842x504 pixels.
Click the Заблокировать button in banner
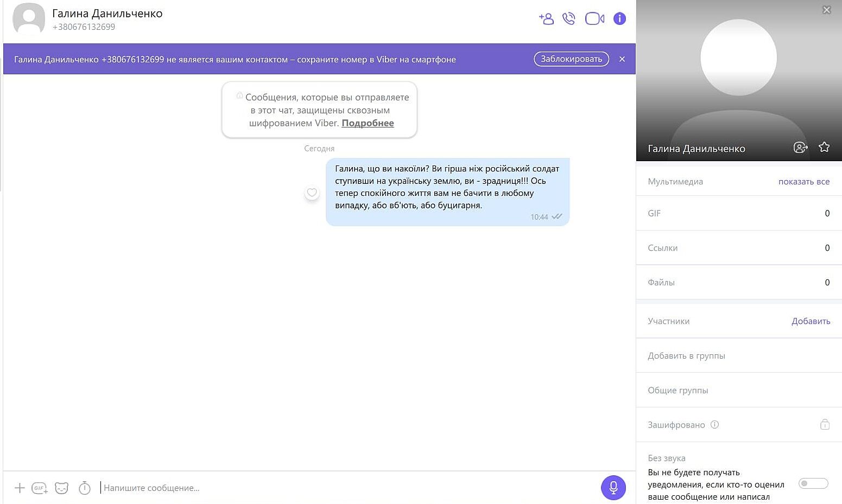coord(571,59)
